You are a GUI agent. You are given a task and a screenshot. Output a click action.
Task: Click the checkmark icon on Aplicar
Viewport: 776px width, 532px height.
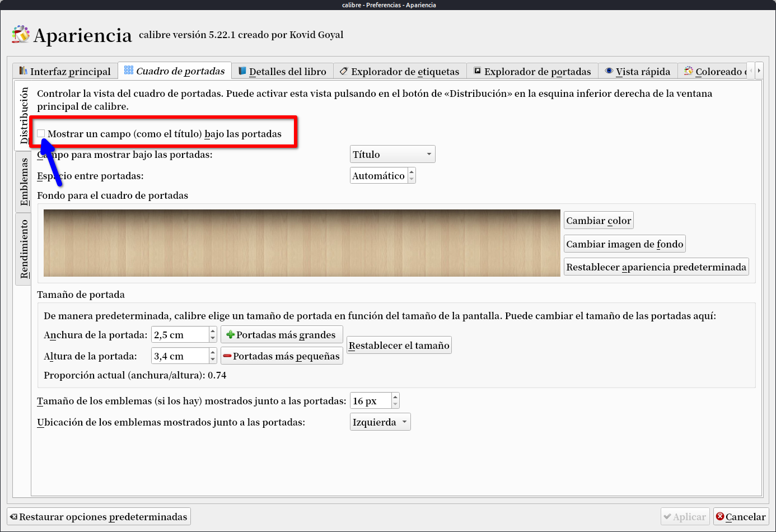(x=667, y=516)
